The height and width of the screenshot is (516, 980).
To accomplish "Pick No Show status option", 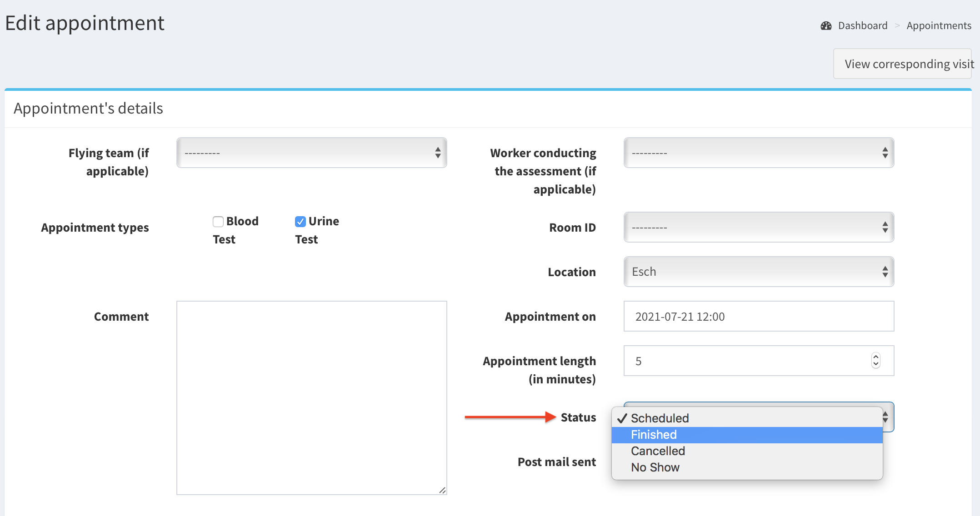I will (655, 467).
